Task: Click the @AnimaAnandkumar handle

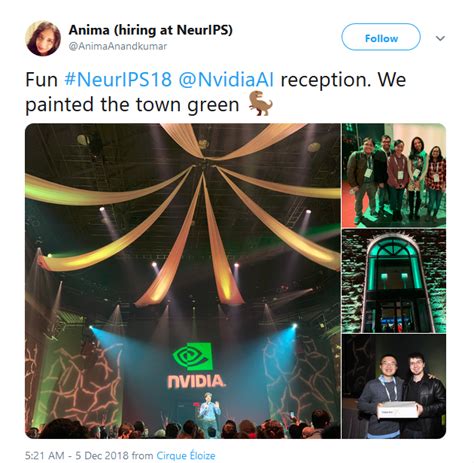Action: (x=118, y=46)
